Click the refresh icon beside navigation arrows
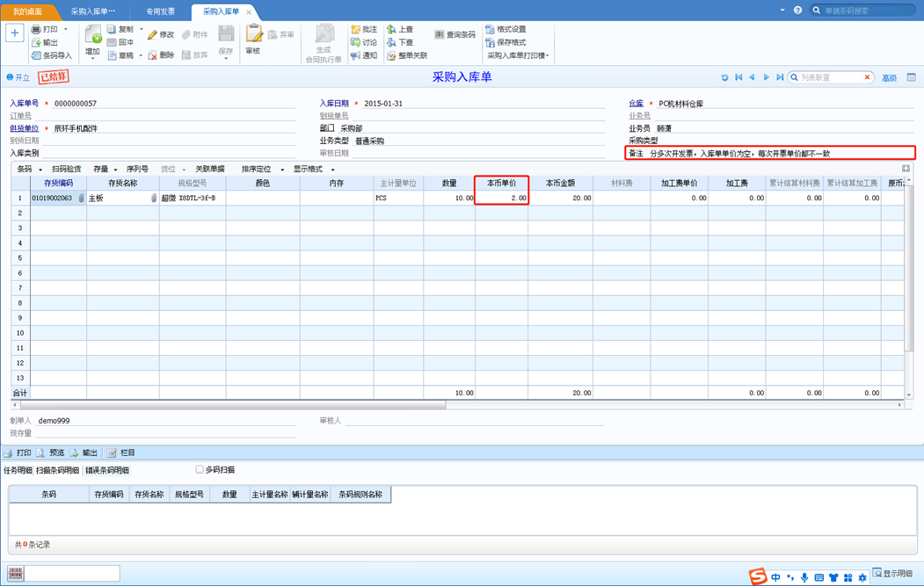This screenshot has height=586, width=924. point(724,77)
